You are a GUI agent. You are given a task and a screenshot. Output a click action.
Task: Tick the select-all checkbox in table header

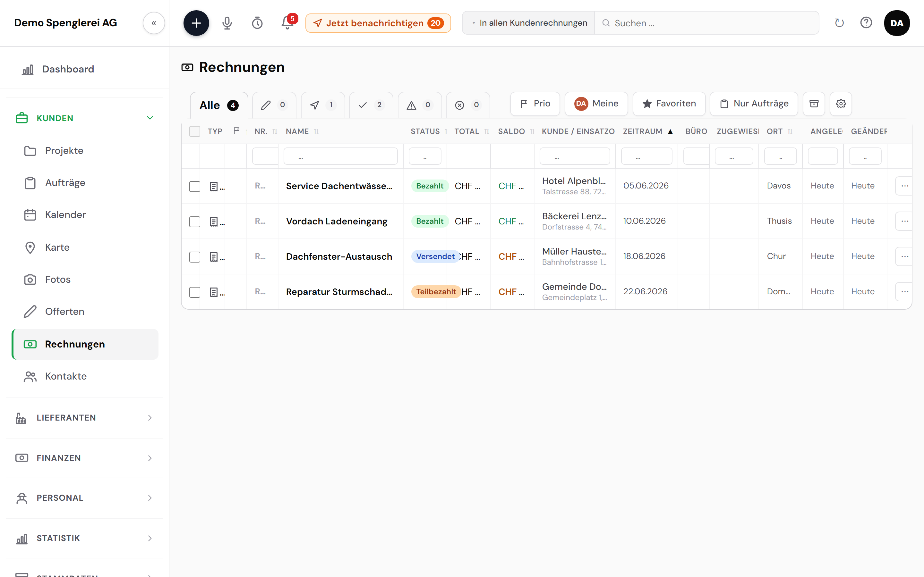[x=194, y=131]
